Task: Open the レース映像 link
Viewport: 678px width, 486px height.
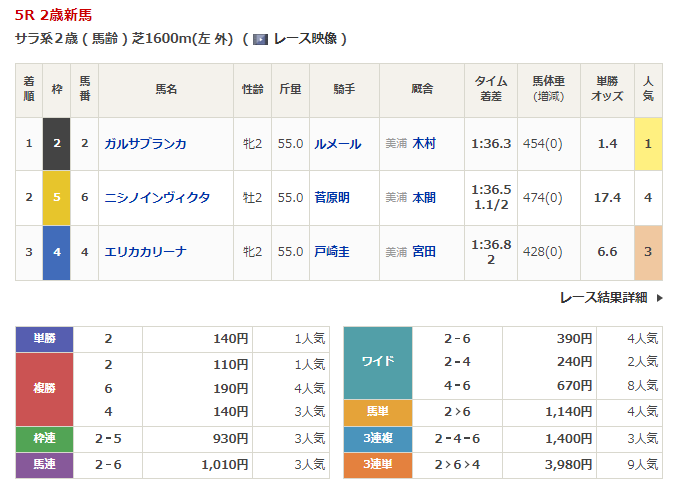Action: [x=306, y=39]
